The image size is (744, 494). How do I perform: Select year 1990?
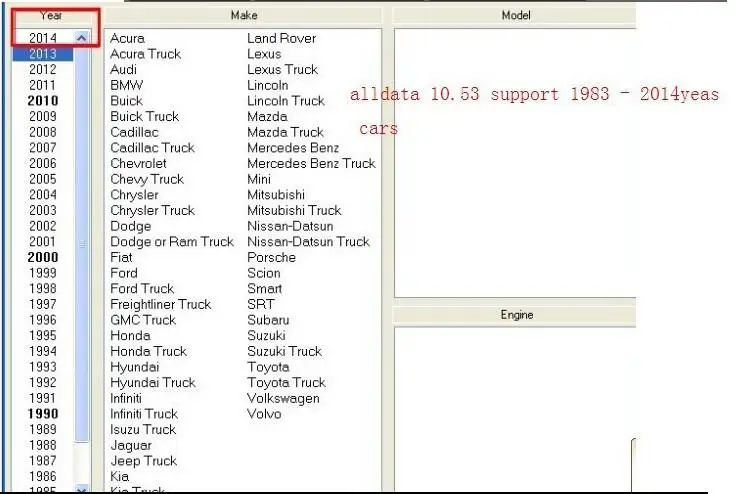click(43, 414)
